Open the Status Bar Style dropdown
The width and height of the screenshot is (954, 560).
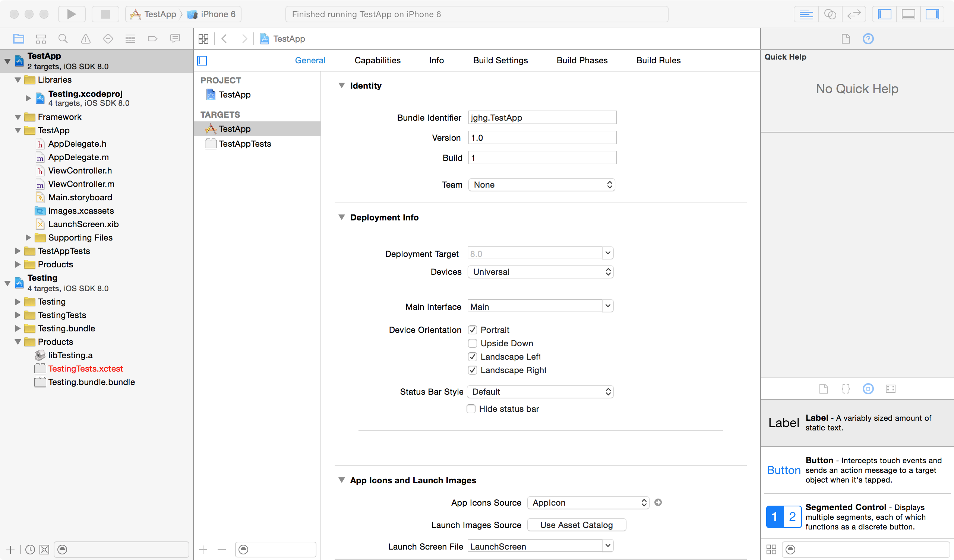(540, 392)
